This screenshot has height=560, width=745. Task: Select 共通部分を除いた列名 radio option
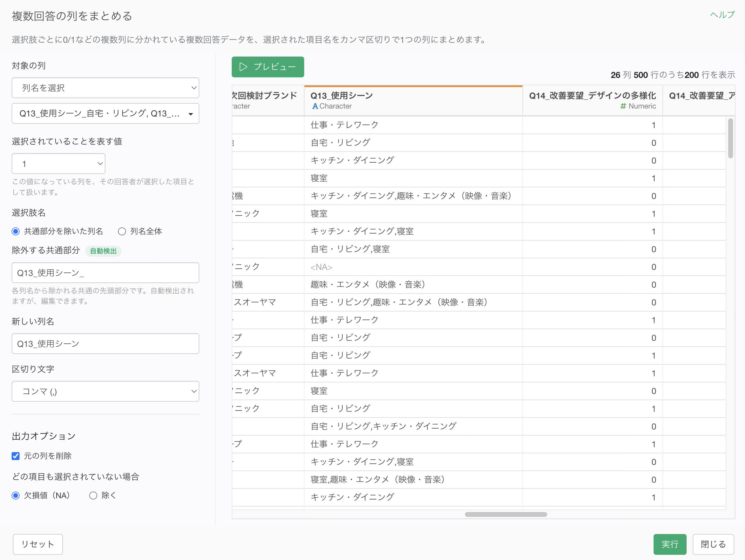tap(16, 231)
